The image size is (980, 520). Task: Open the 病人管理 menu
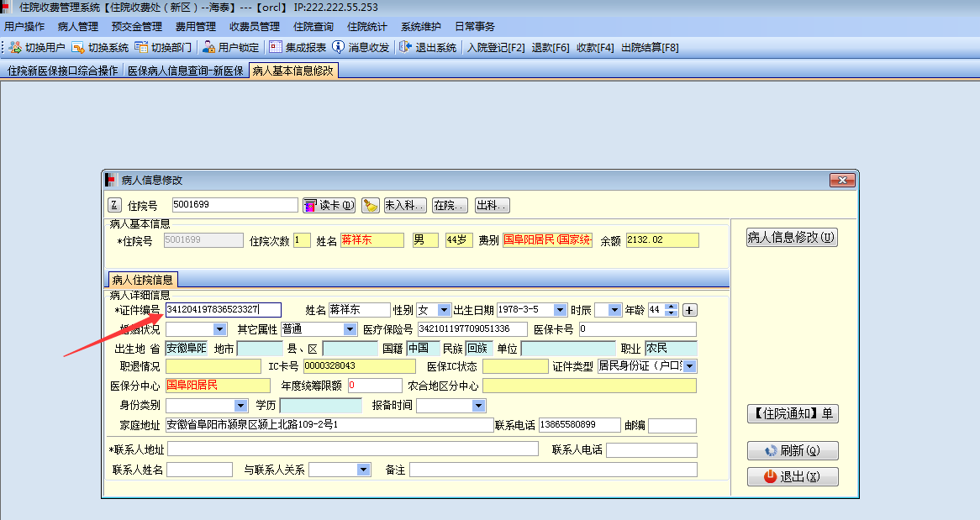78,27
